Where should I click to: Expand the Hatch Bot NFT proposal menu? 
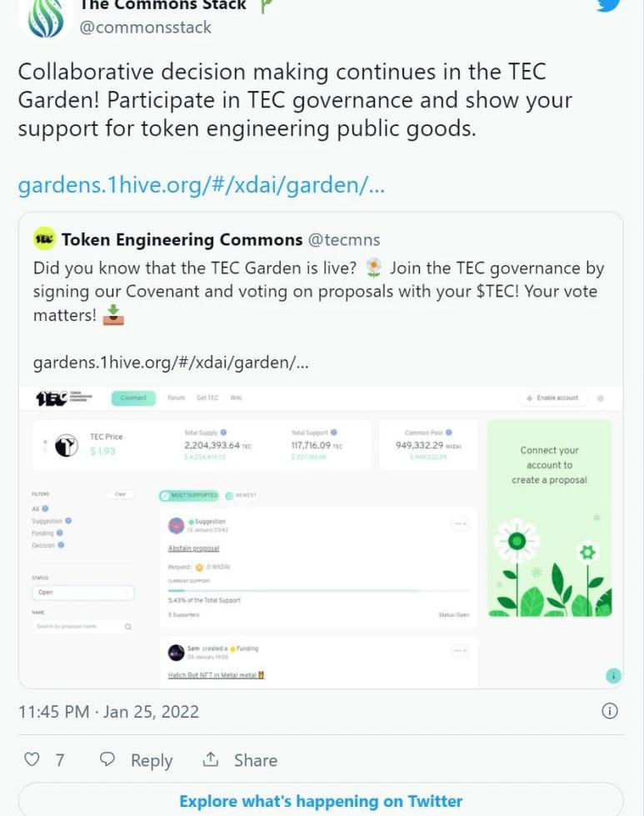click(460, 650)
